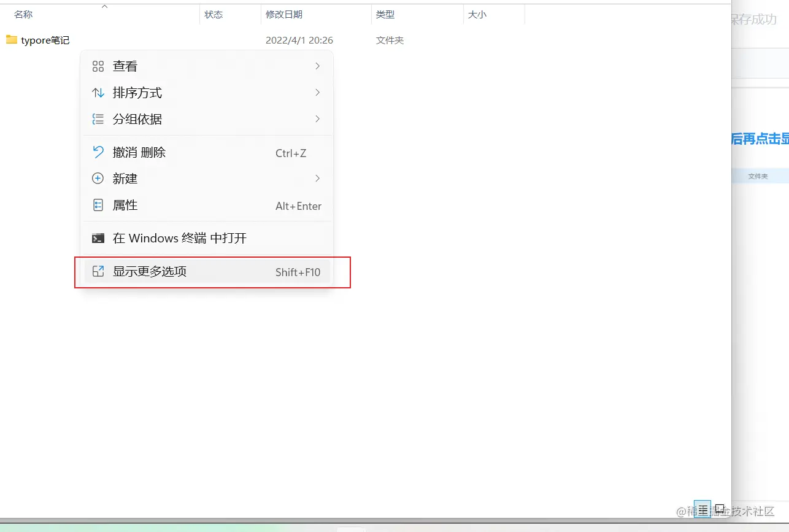
Task: Expand the 新建 submenu chevron
Action: click(317, 178)
